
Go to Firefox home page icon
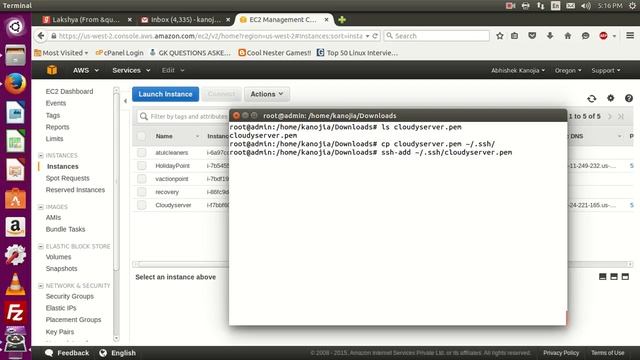coord(568,36)
